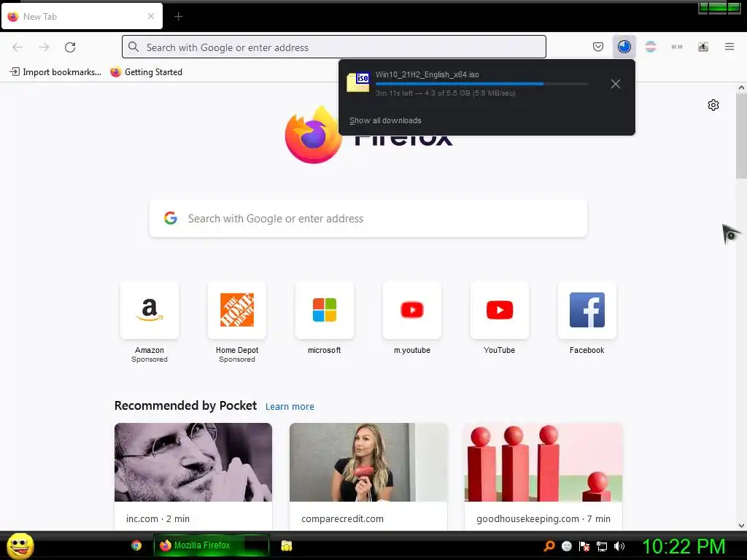Click the 10:22 PM clock
747x560 pixels.
coord(684,546)
